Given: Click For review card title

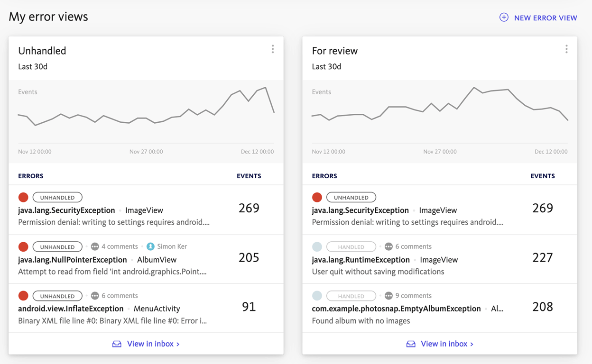Looking at the screenshot, I should coord(335,51).
